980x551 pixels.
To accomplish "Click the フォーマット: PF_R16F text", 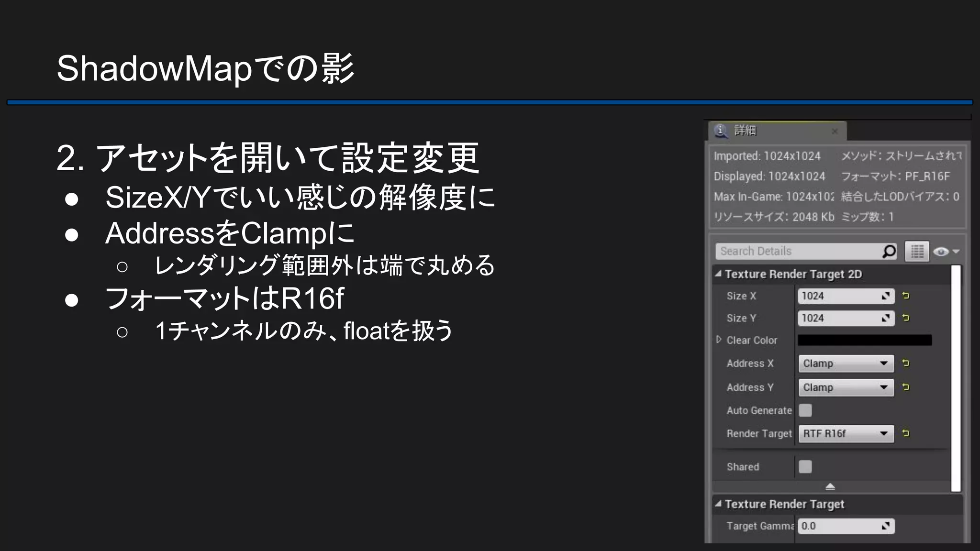I will (895, 176).
